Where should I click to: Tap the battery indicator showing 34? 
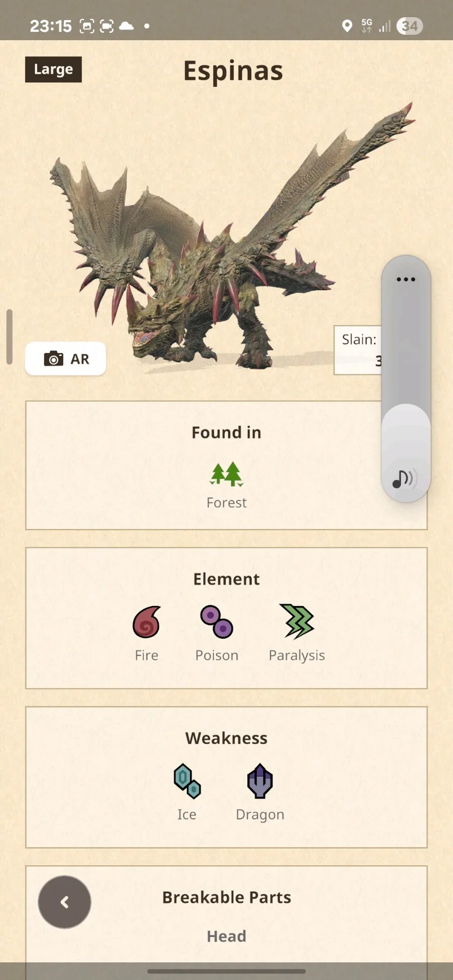(x=410, y=26)
